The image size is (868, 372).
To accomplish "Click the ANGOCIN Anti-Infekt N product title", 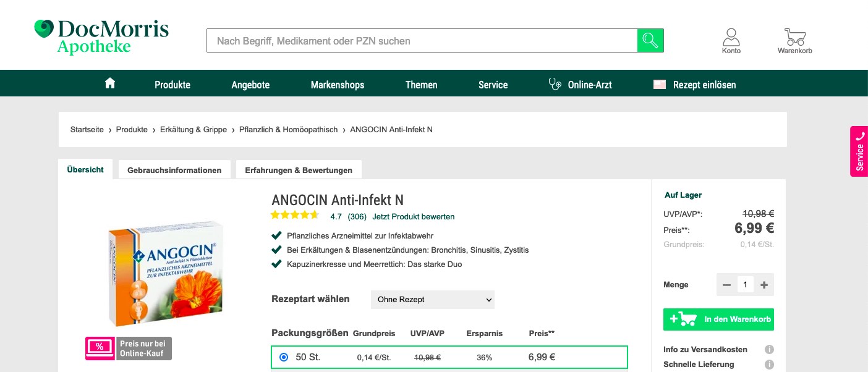I will tap(338, 200).
